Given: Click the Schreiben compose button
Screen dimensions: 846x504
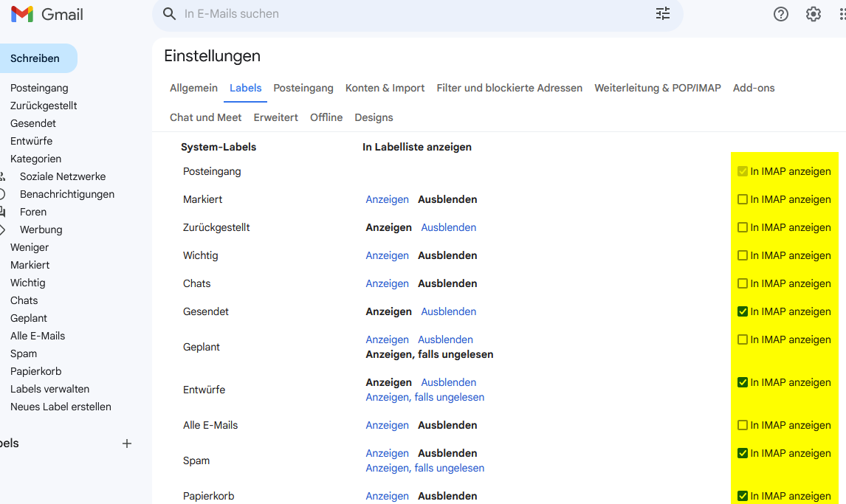Looking at the screenshot, I should point(35,58).
